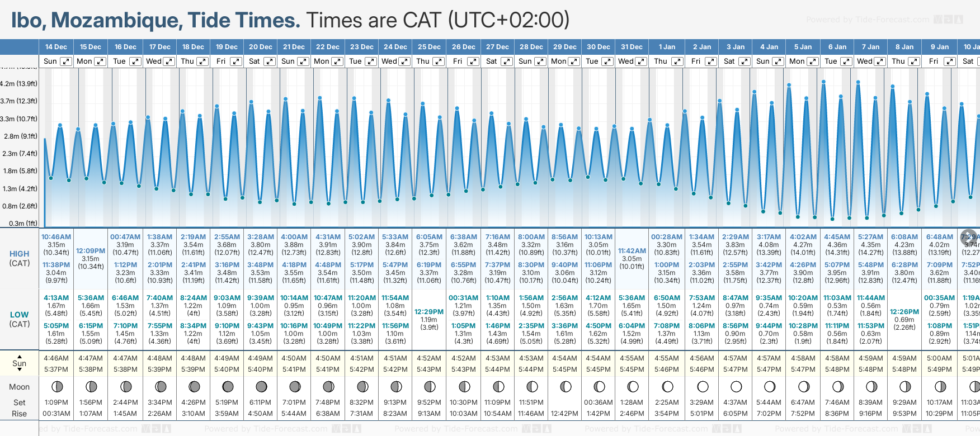This screenshot has width=980, height=436.
Task: Select the 4 Jan date header
Action: (x=770, y=47)
